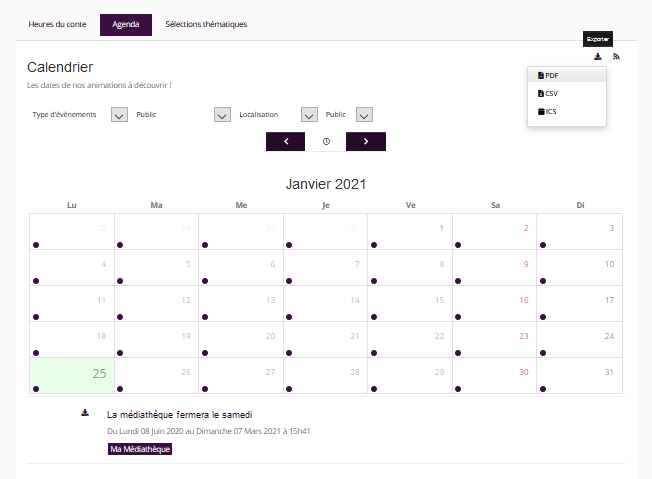Open the RSS feed icon
The image size is (652, 479).
617,57
